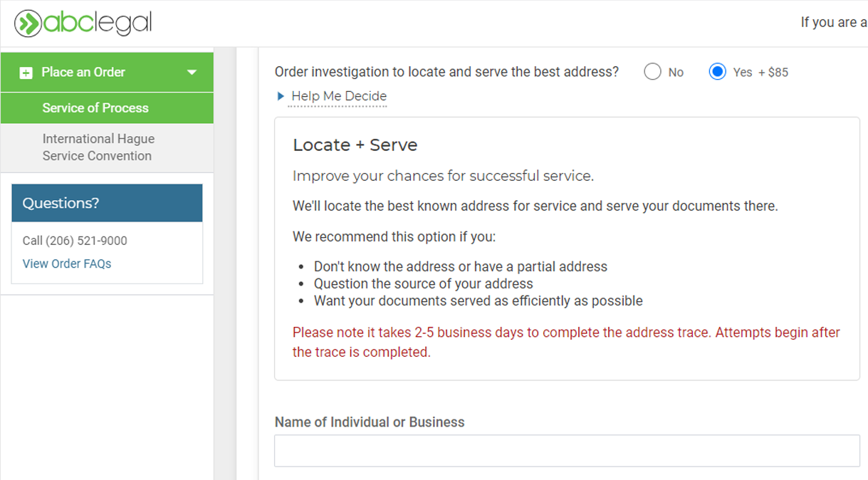
Task: Click the Name of Individual or Business label
Action: pyautogui.click(x=370, y=422)
